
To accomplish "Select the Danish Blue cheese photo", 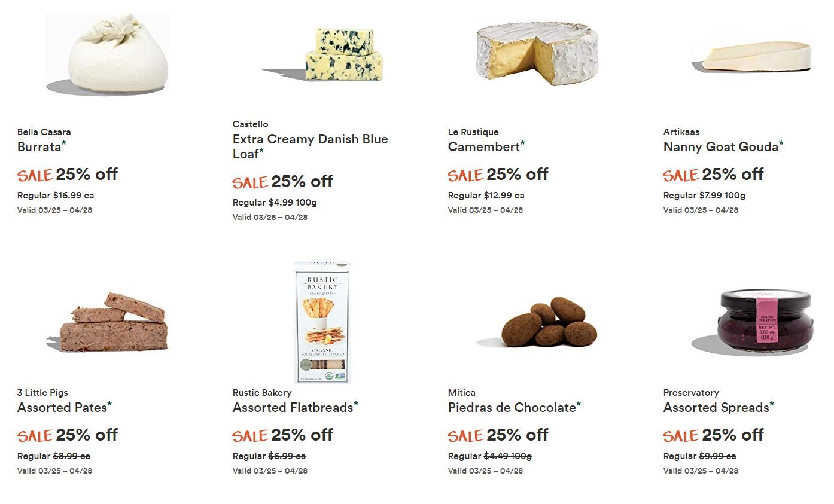I will click(x=323, y=54).
